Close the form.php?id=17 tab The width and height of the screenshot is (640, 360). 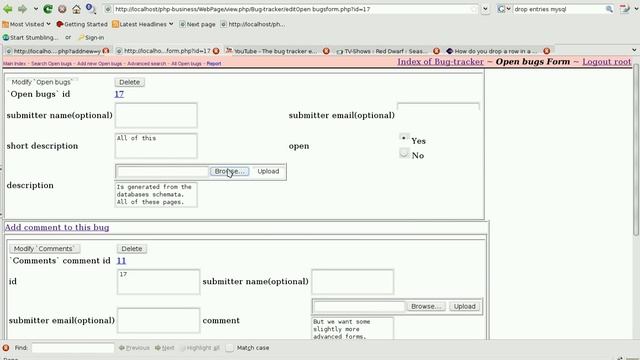[216, 51]
